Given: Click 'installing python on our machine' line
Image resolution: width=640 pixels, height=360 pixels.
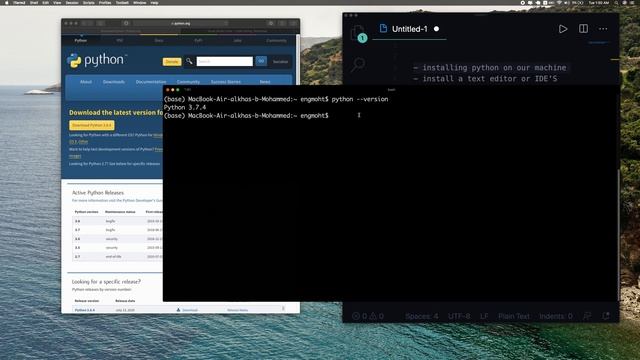Looking at the screenshot, I should 490,68.
